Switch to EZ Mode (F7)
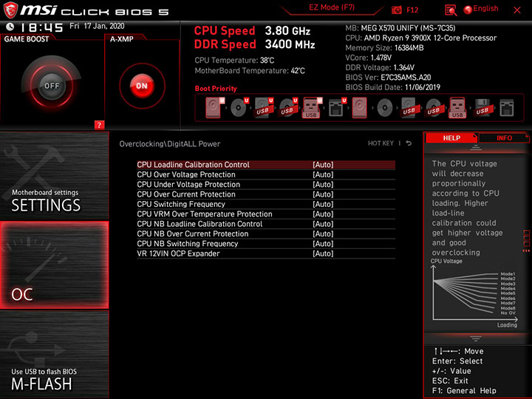This screenshot has width=532, height=399. tap(332, 7)
